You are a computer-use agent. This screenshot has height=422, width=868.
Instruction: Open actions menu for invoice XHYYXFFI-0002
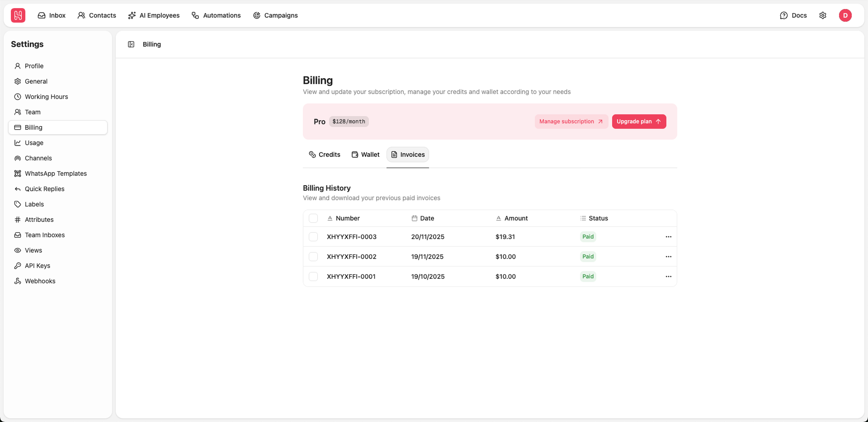point(669,257)
